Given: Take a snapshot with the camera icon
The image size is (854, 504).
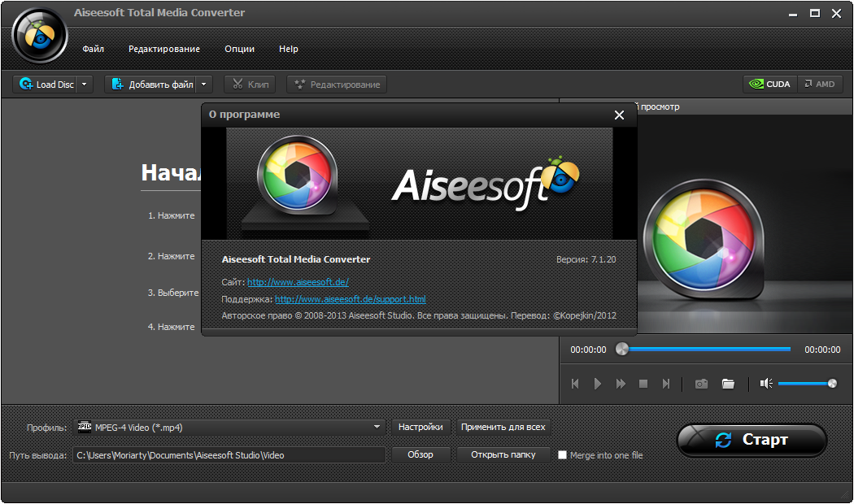Looking at the screenshot, I should tap(701, 384).
